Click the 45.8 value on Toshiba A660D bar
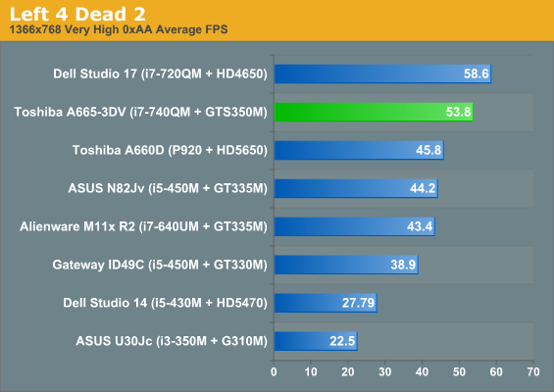This screenshot has width=554, height=392. coord(428,150)
